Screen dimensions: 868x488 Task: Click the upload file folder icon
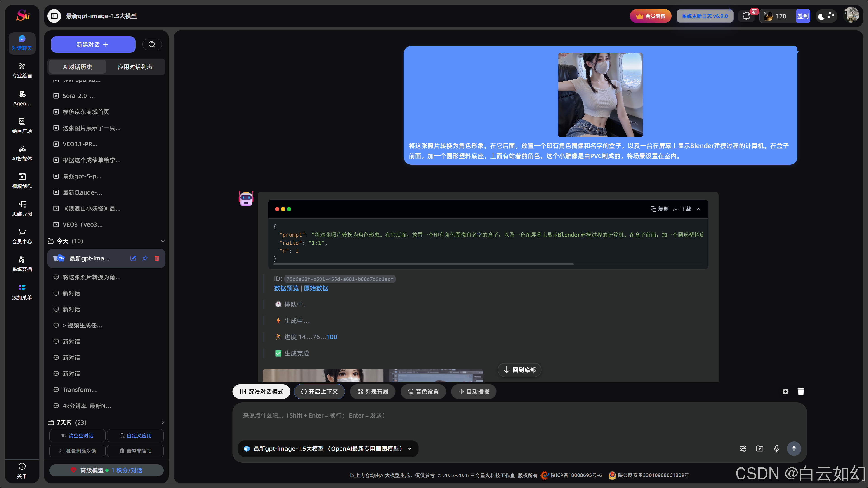click(760, 449)
